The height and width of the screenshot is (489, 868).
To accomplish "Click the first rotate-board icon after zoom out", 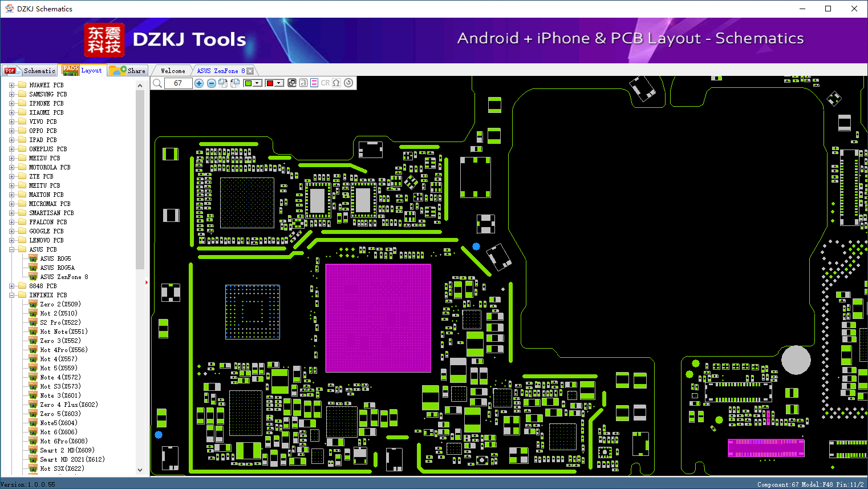I will [223, 83].
